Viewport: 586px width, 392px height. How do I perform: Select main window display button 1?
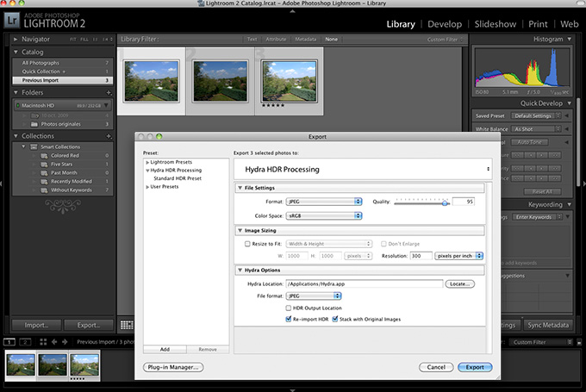(x=9, y=342)
